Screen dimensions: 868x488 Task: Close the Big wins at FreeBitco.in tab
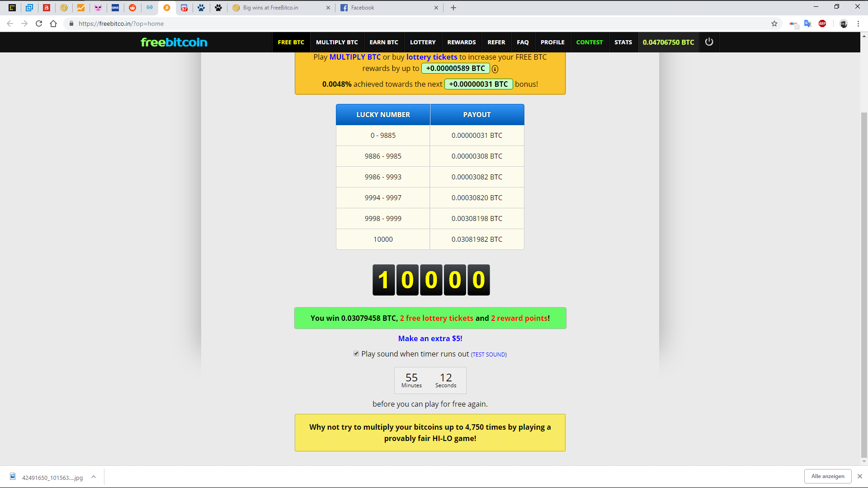(x=328, y=8)
